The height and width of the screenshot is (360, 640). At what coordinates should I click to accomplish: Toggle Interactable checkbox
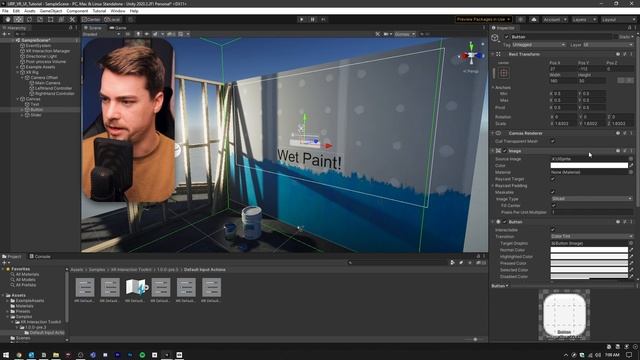(x=553, y=229)
